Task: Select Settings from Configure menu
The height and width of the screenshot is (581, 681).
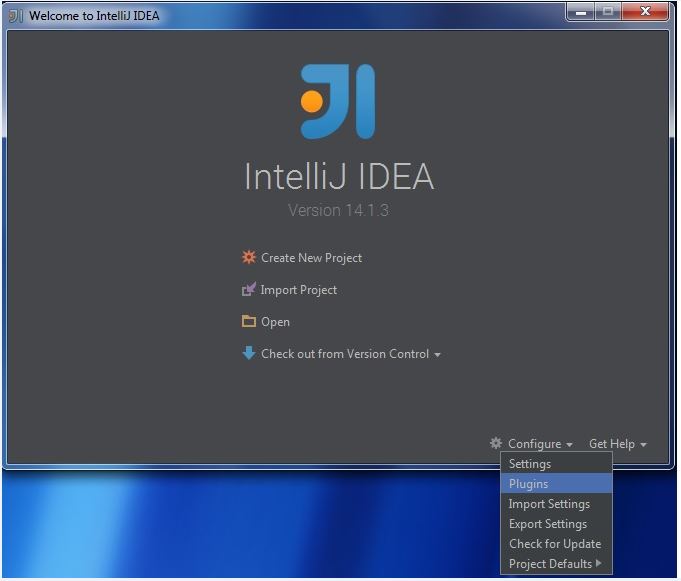Action: coord(556,464)
